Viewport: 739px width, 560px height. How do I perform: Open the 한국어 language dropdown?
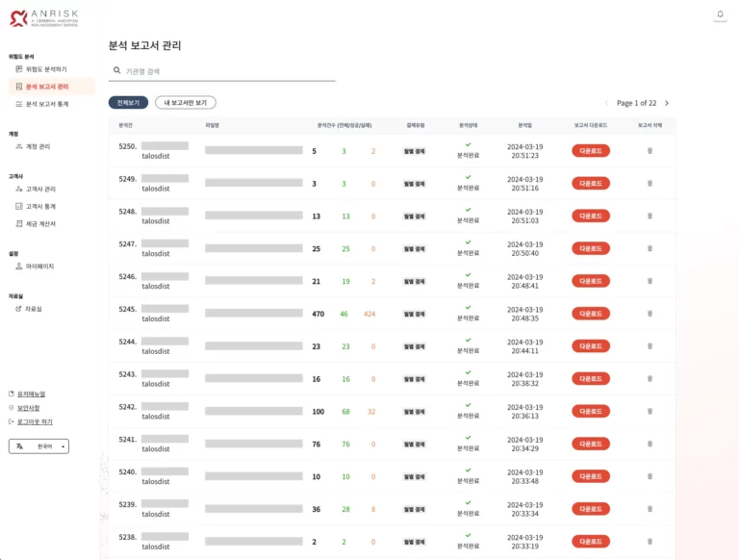coord(38,446)
